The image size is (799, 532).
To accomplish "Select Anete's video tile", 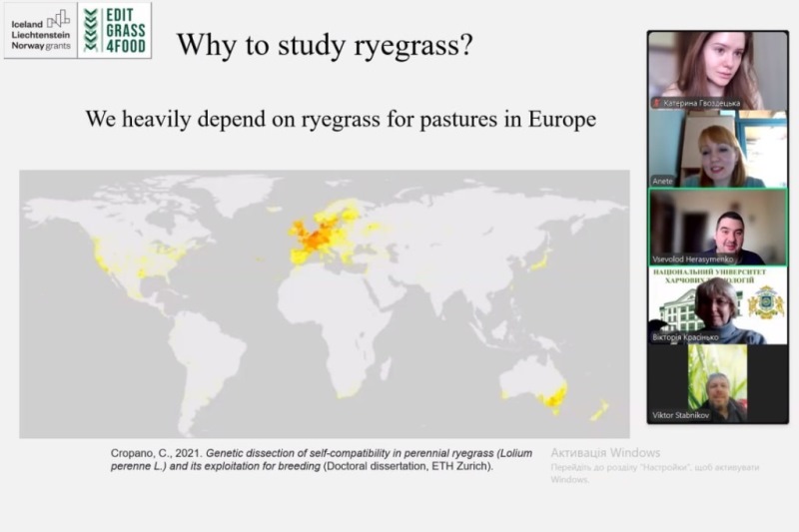I will pyautogui.click(x=717, y=148).
